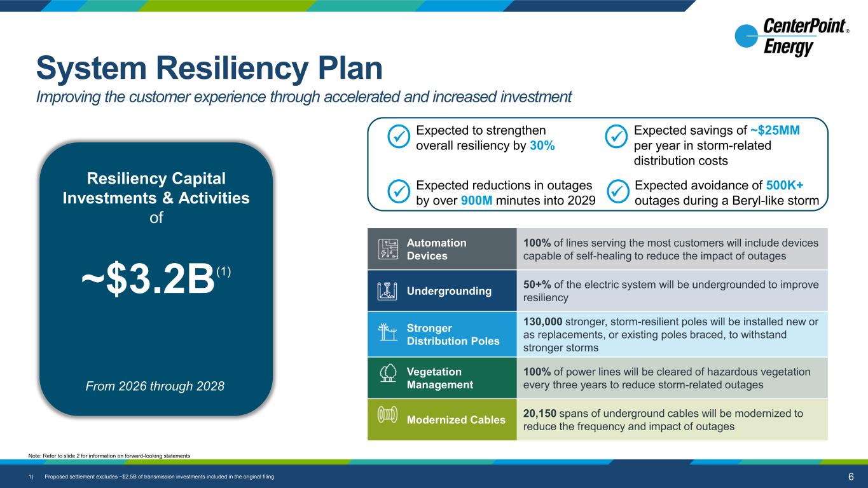Click the blue 30% resiliency figure
Viewport: 868px width, 488px height.
coord(542,146)
